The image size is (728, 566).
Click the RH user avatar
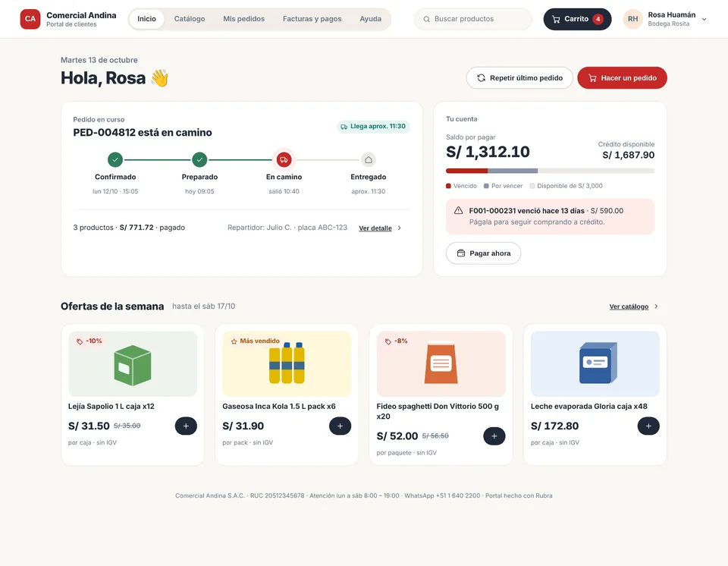pos(632,19)
